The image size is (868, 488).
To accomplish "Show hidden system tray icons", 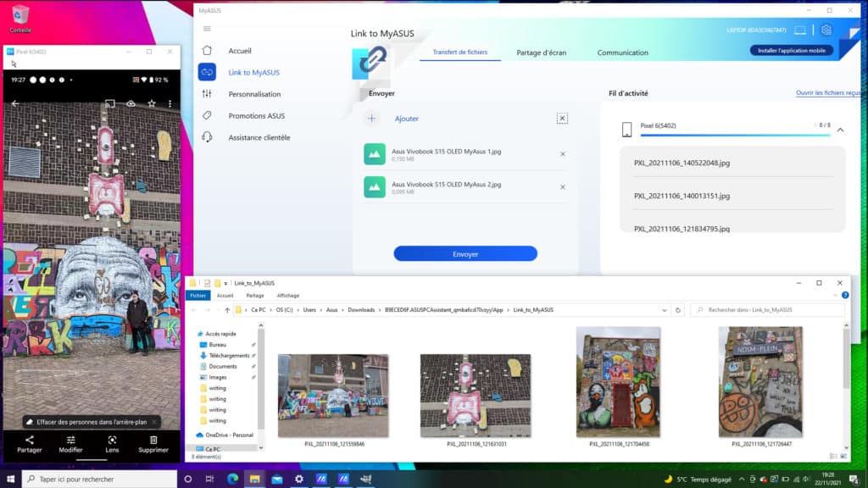I will pos(741,480).
